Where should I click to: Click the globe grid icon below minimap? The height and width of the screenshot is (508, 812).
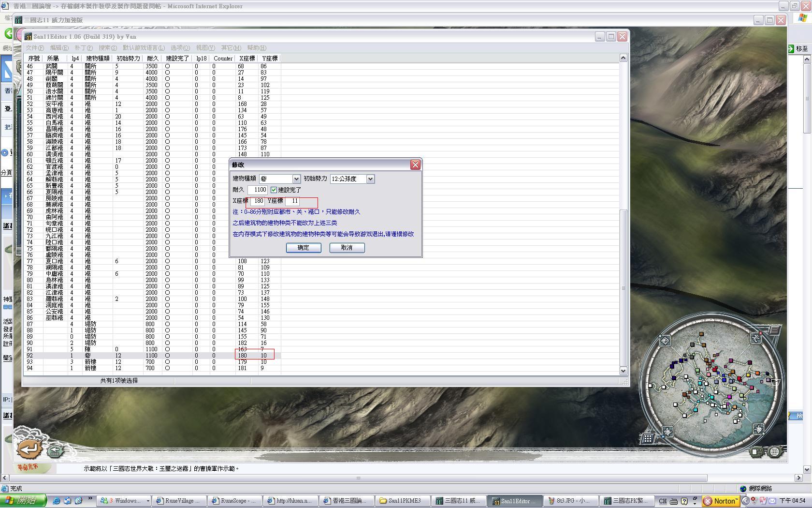pos(775,452)
